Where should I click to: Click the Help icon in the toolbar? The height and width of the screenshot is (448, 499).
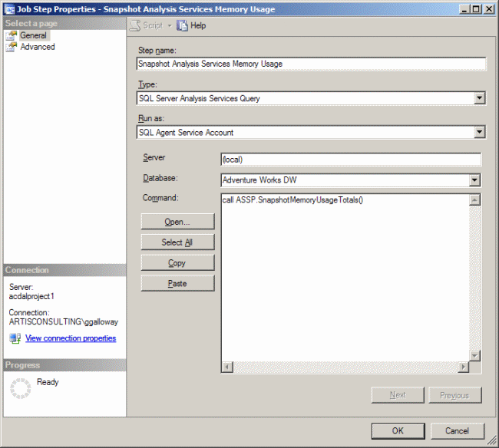pos(183,25)
